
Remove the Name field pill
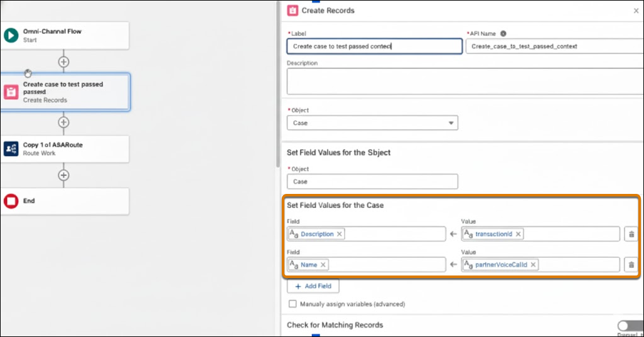coord(323,265)
